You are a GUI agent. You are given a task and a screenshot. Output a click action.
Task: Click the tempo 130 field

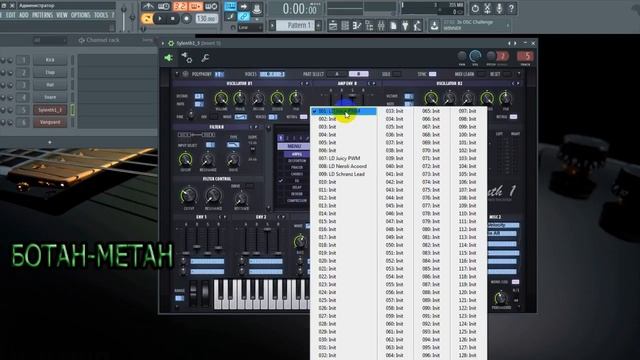click(x=207, y=18)
